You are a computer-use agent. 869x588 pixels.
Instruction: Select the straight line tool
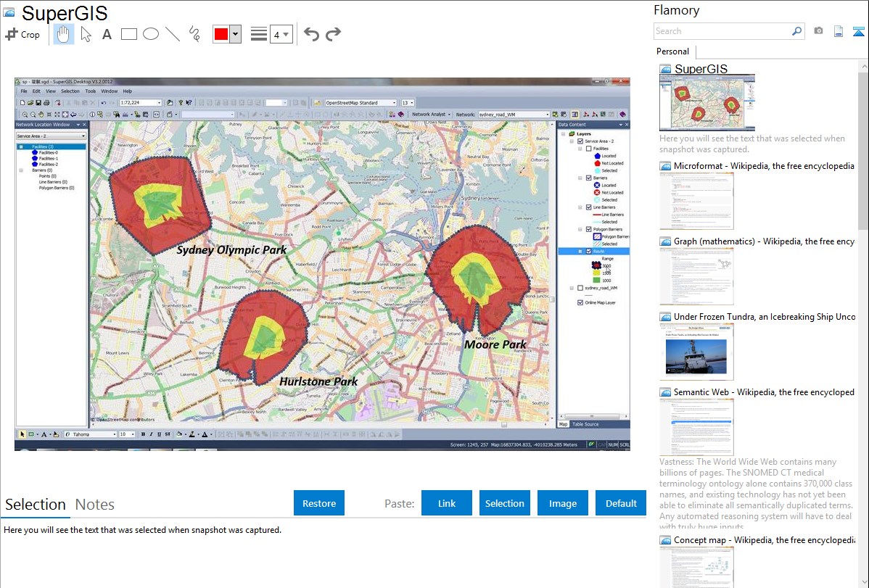tap(173, 34)
